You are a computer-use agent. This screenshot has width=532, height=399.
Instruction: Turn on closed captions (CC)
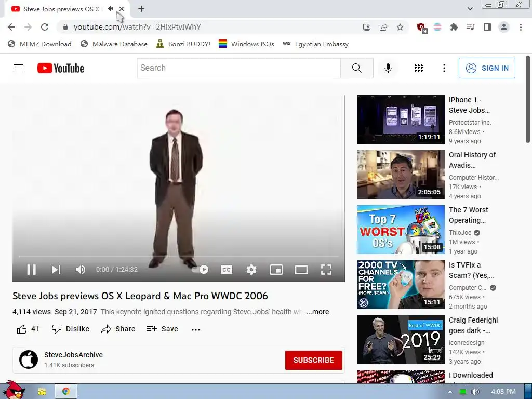pos(227,270)
